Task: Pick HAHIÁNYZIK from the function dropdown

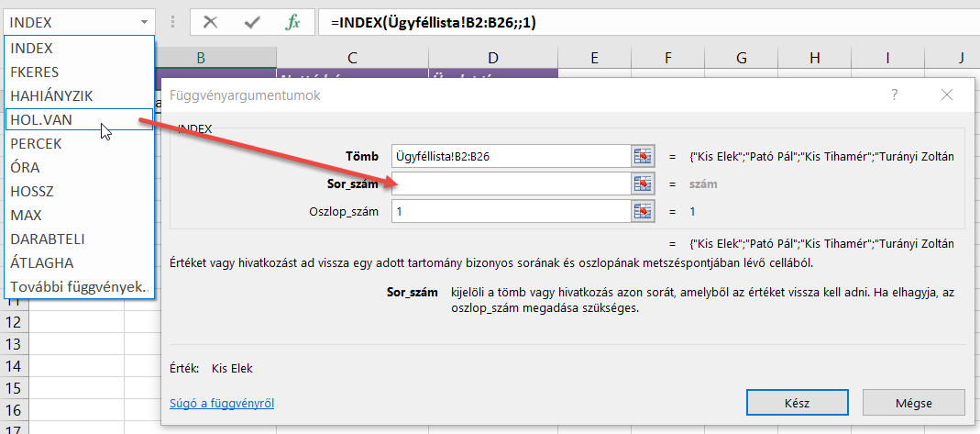Action: 51,95
